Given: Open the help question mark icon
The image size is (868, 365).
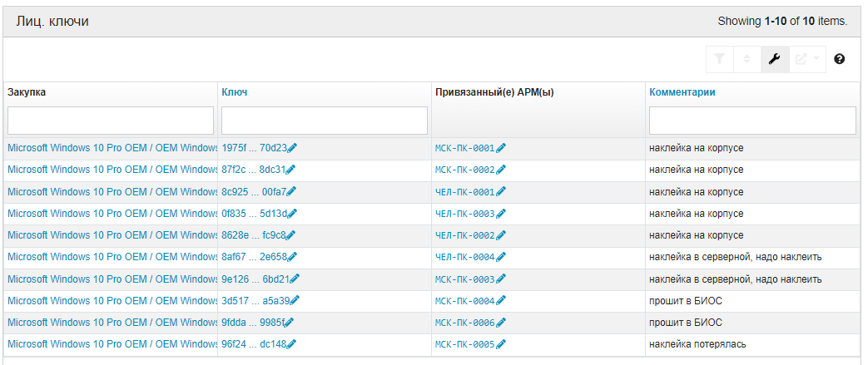Looking at the screenshot, I should tap(839, 59).
